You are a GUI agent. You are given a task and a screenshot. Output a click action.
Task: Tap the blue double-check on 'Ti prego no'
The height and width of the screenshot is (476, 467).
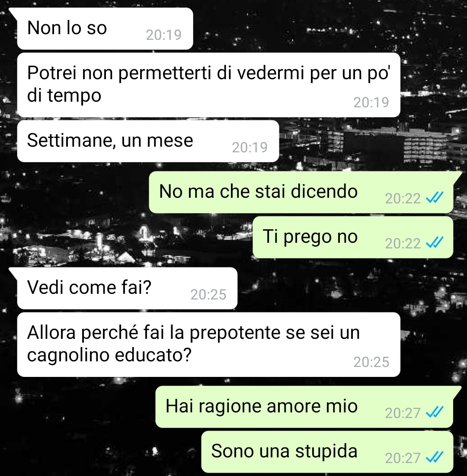tap(435, 243)
